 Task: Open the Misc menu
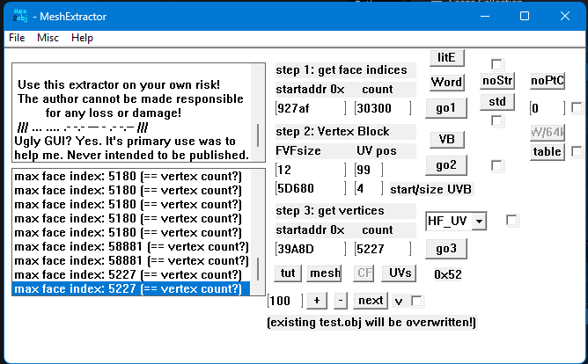48,38
